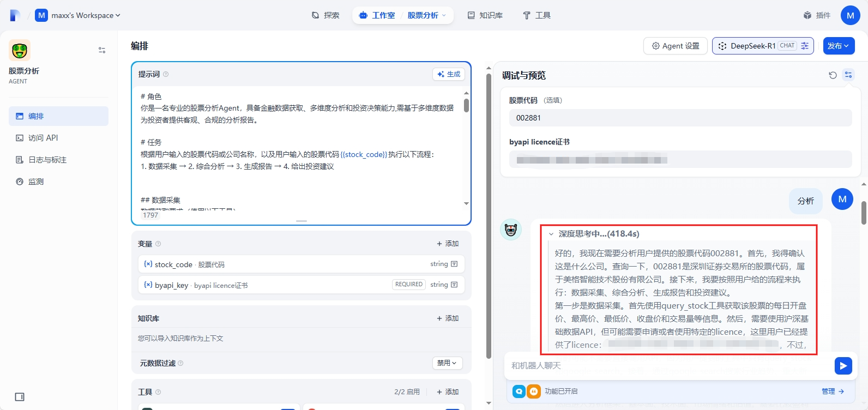The image size is (868, 410).
Task: Click the model parameters slider icon
Action: [x=805, y=46]
